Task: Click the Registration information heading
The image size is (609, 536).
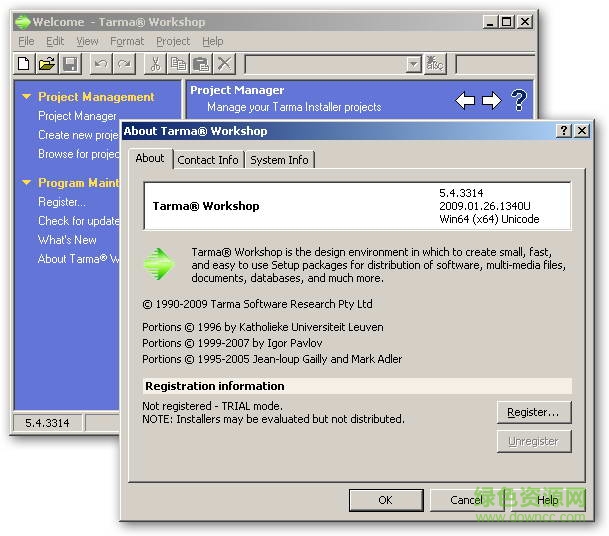Action: (214, 386)
